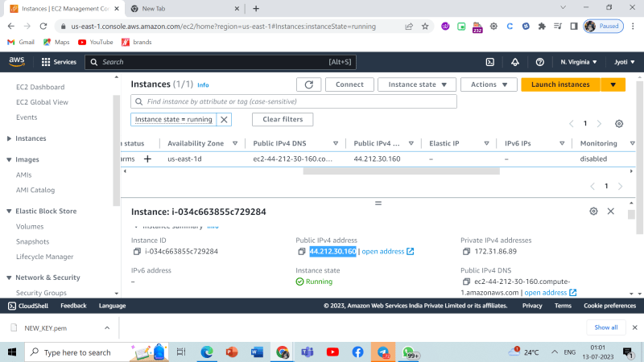Launch CloudShell from the top bar terminal icon
The image size is (644, 362).
(490, 62)
